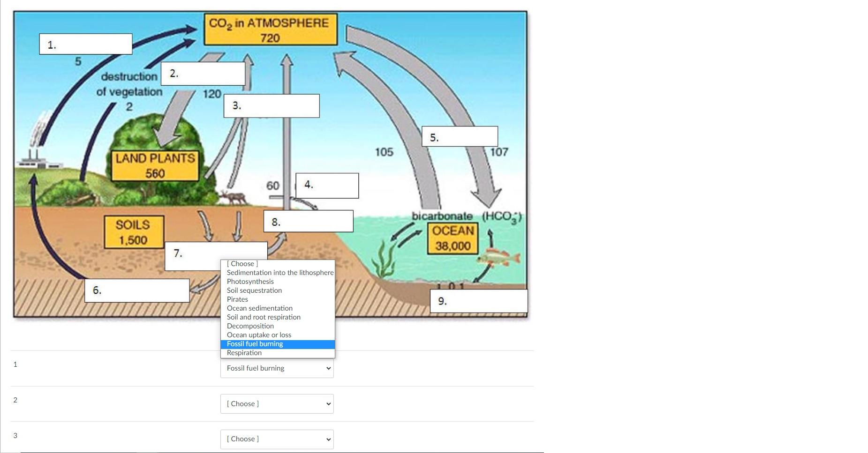Click blank label box 8 above soil
Image resolution: width=868 pixels, height=453 pixels.
click(309, 221)
